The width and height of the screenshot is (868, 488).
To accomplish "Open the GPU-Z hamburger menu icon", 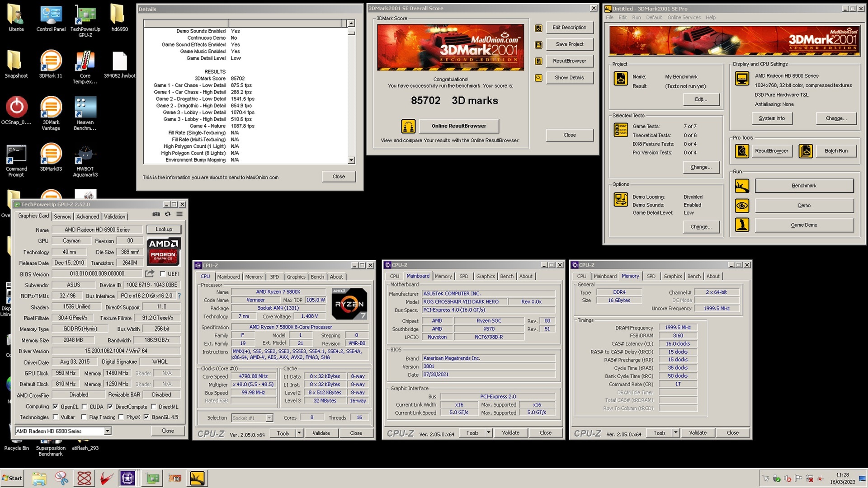I will tap(179, 215).
